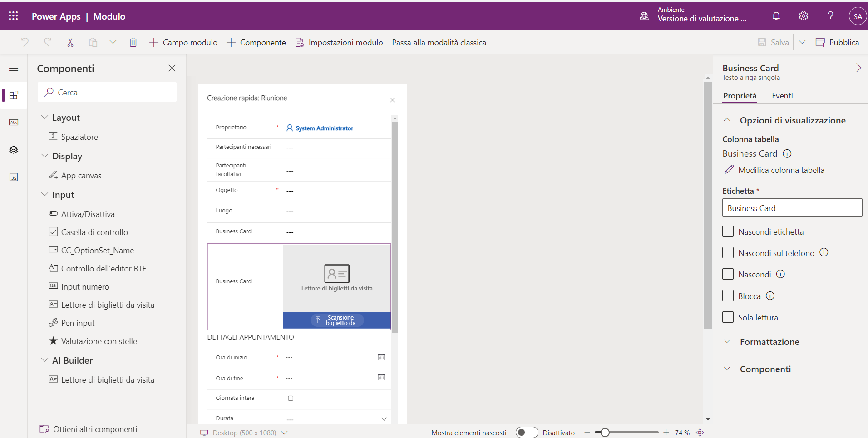Click Modifica colonna tabella link
The width and height of the screenshot is (868, 438).
click(x=774, y=170)
